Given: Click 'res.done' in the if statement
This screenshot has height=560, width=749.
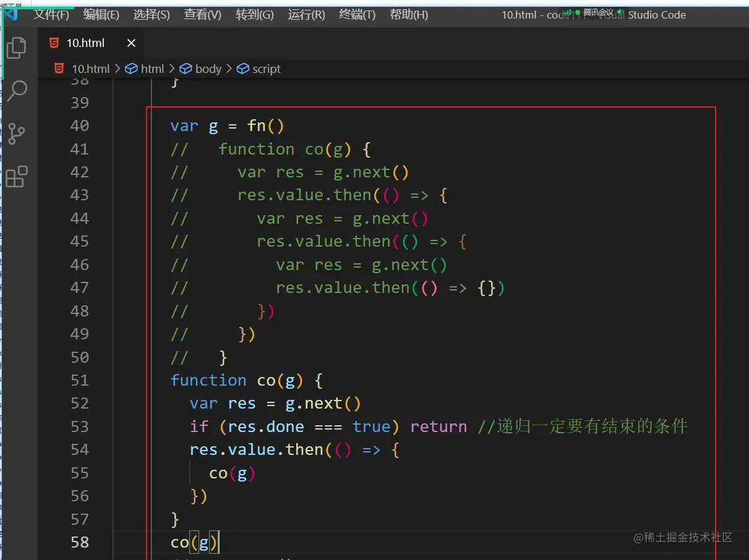Looking at the screenshot, I should 266,426.
